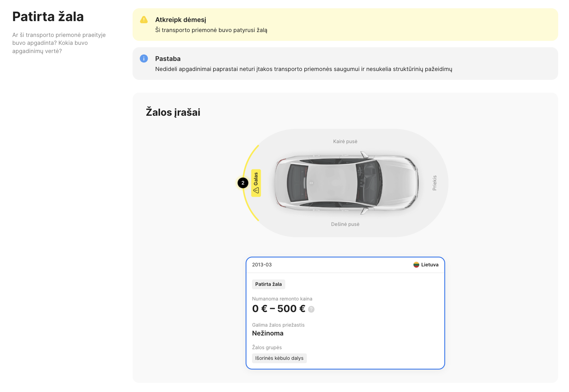Image resolution: width=569 pixels, height=392 pixels.
Task: Click the Pastaba note heading
Action: pos(168,59)
